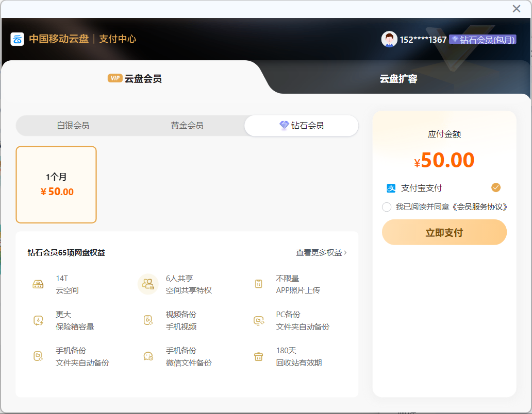Image resolution: width=532 pixels, height=414 pixels.
Task: Click the 云空间 text
Action: coord(67,290)
